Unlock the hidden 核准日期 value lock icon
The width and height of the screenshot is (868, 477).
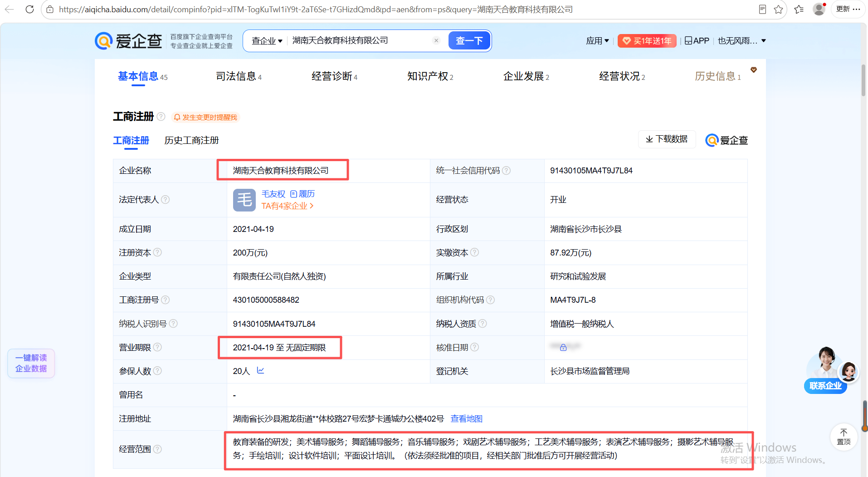point(563,347)
